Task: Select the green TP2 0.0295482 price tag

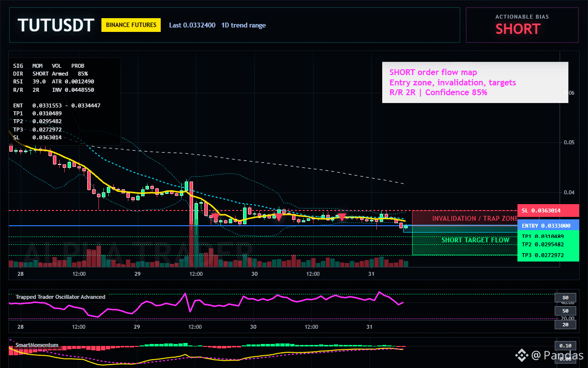Action: (x=548, y=244)
